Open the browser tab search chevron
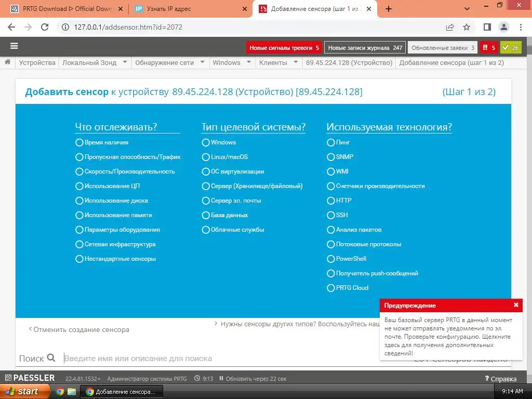Image resolution: width=532 pixels, height=399 pixels. coord(467,9)
